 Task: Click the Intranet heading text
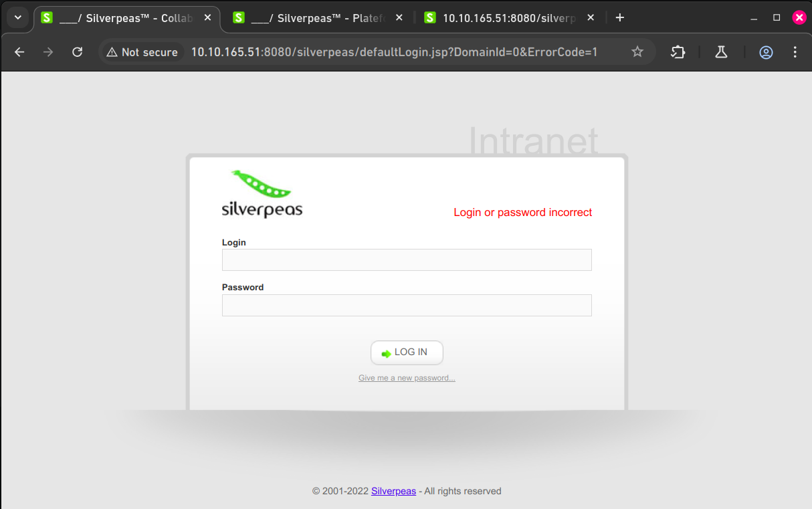point(533,141)
